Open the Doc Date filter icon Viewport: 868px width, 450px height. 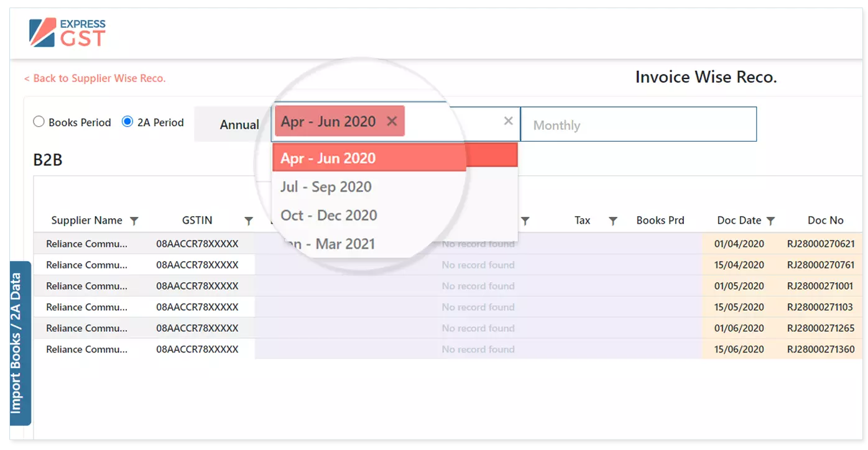[771, 221]
